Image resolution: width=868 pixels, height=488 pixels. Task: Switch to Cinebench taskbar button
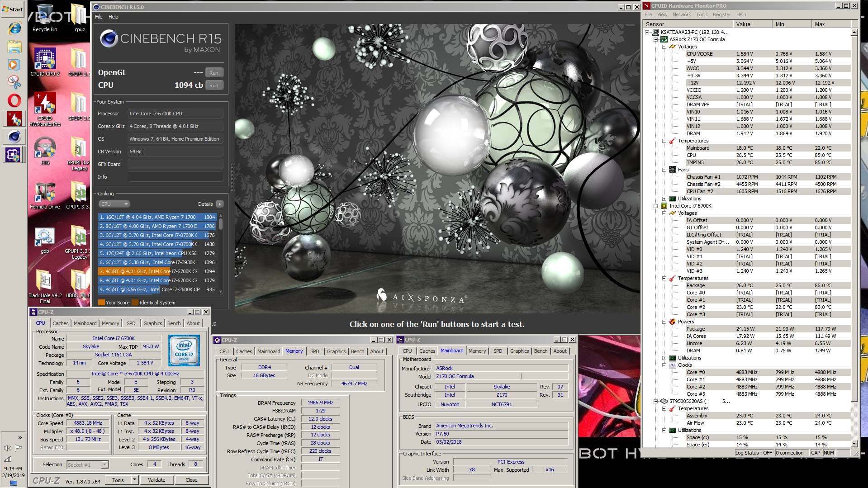pyautogui.click(x=14, y=136)
